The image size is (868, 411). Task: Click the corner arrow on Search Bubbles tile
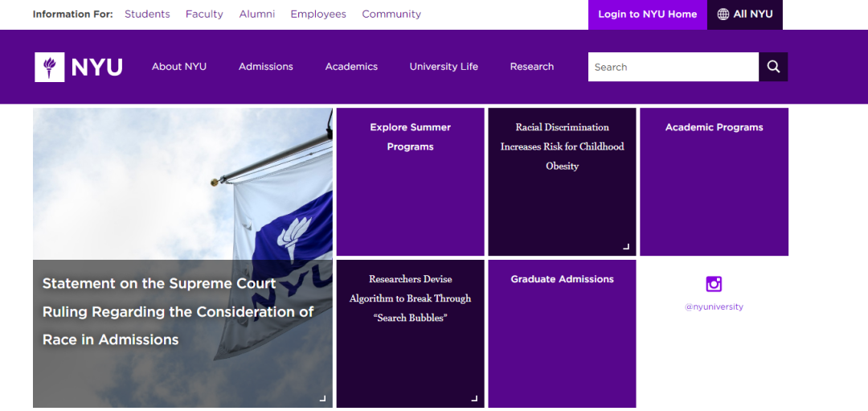click(474, 397)
